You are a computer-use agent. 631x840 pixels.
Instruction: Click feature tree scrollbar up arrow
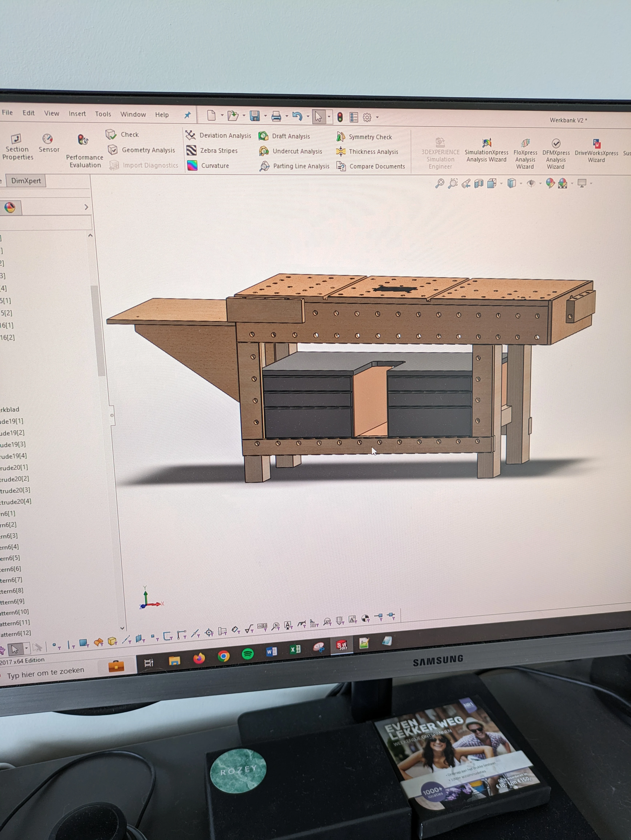[x=90, y=235]
